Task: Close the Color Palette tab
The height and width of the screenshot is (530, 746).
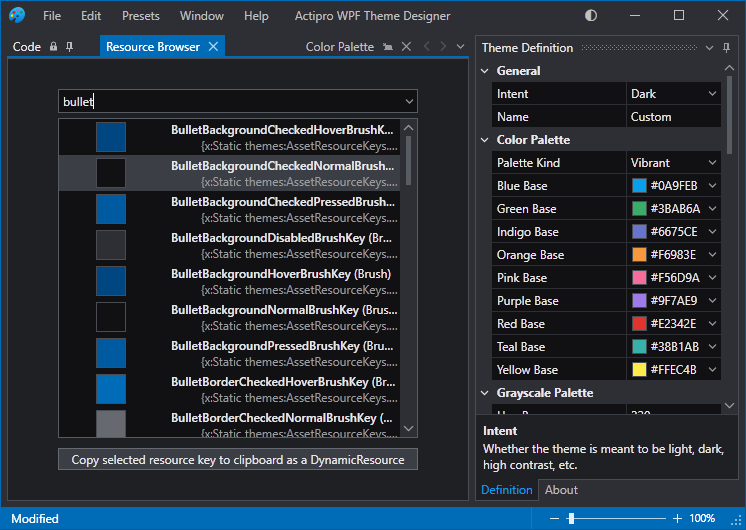Action: click(x=406, y=47)
